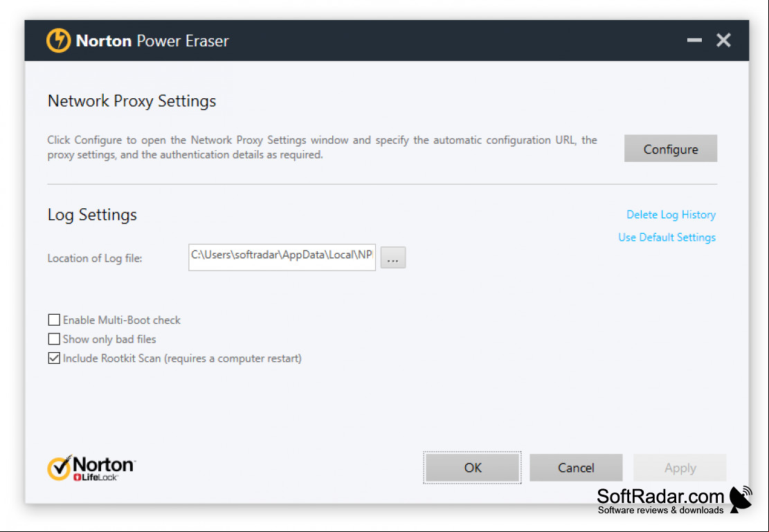Open the Configure proxy settings button
Image resolution: width=769 pixels, height=532 pixels.
[671, 149]
